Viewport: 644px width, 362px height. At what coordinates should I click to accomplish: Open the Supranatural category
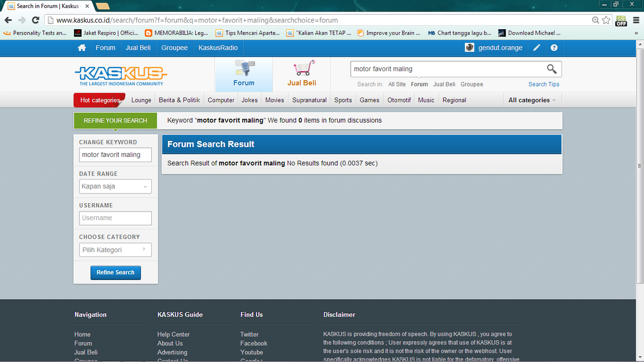coord(309,100)
